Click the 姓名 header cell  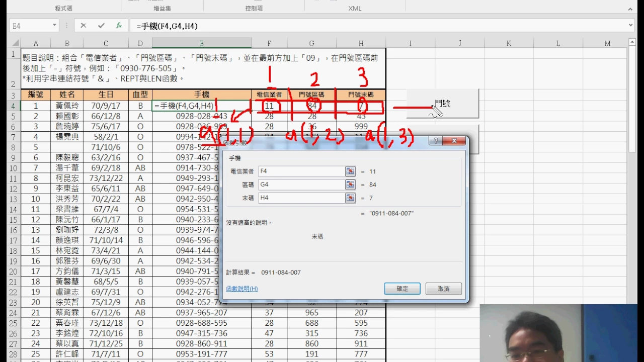coord(67,95)
